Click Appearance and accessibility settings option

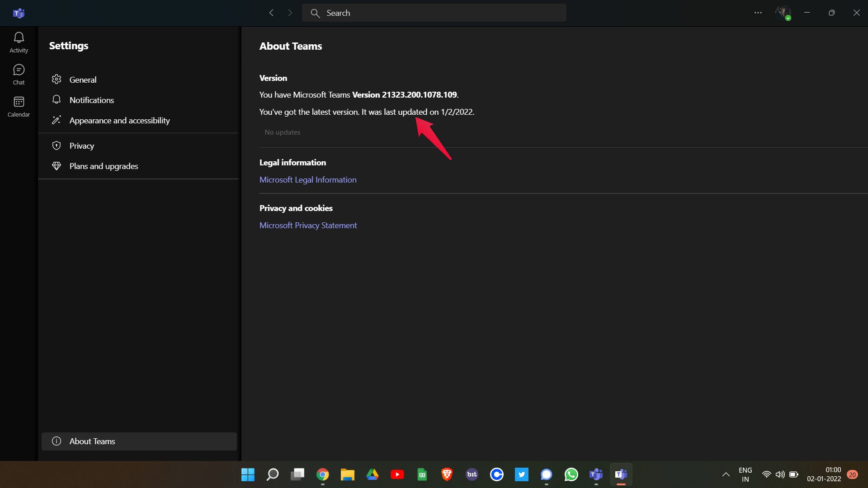tap(120, 120)
